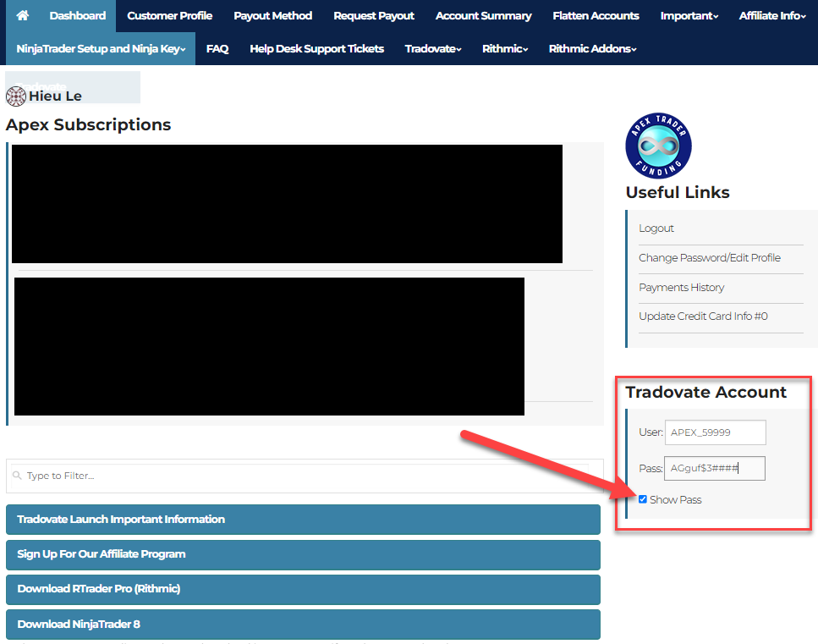The image size is (818, 644).
Task: Click the Logout link
Action: click(x=656, y=228)
